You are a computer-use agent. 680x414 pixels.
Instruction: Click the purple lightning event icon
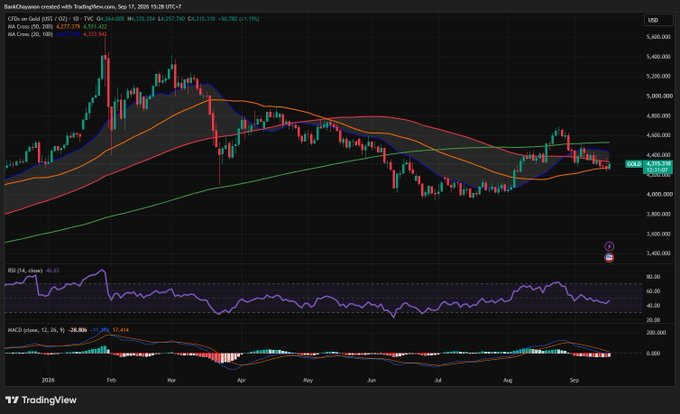point(609,246)
